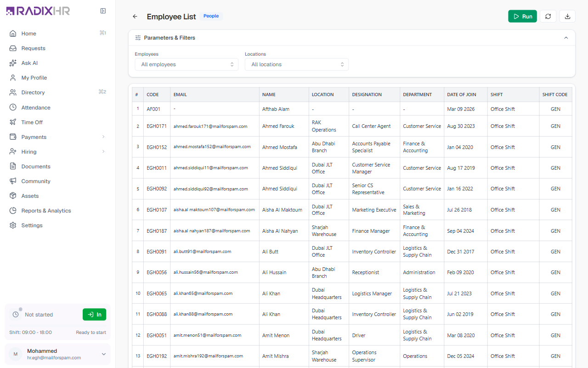Click the Community megaphone icon
Screen dimensions: 588x368
(13, 181)
